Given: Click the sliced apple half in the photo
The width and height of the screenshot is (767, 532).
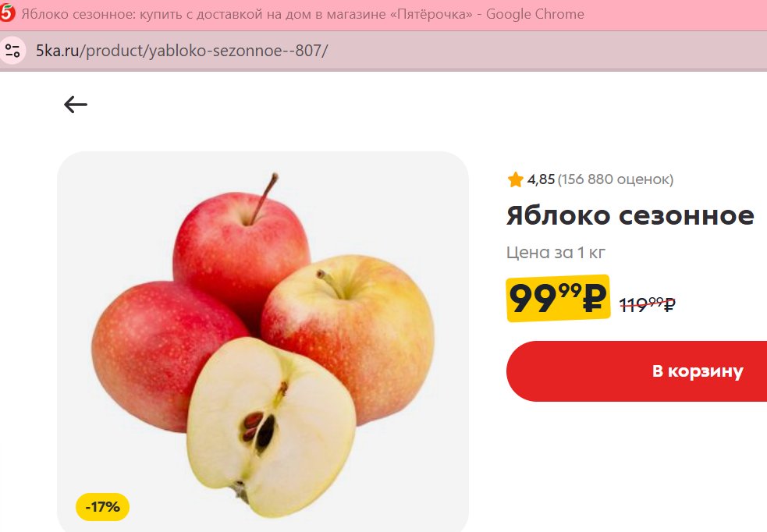Looking at the screenshot, I should point(271,427).
